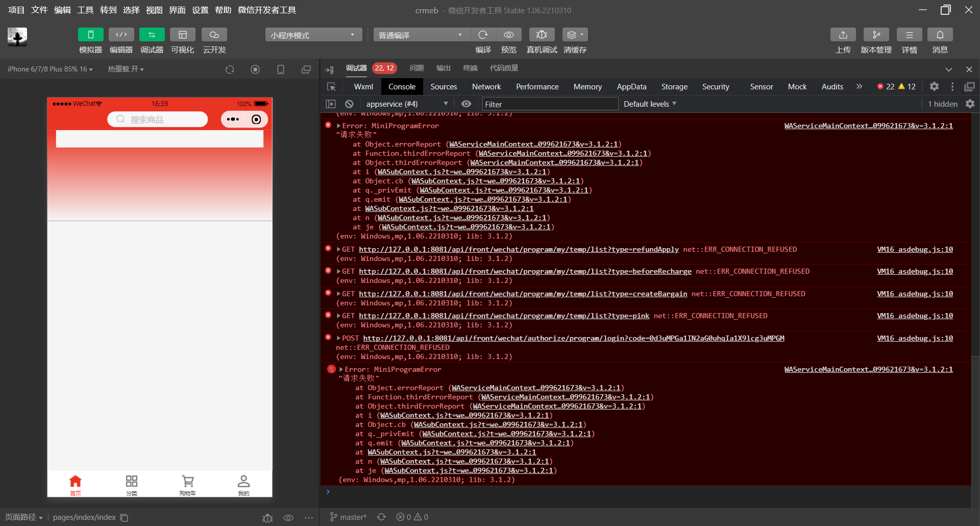This screenshot has height=526, width=980.
Task: Collapse the debugger panel with chevron
Action: tap(948, 69)
